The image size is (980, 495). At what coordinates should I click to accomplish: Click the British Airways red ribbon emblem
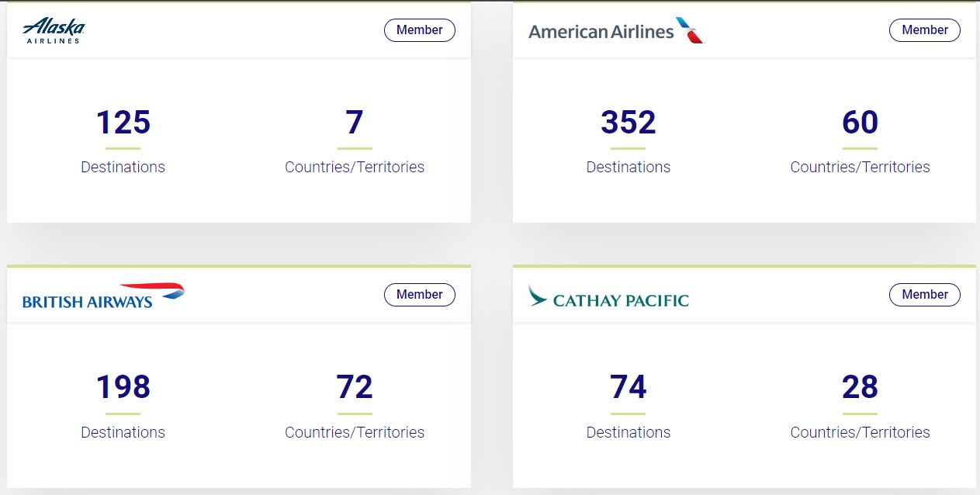pyautogui.click(x=163, y=290)
